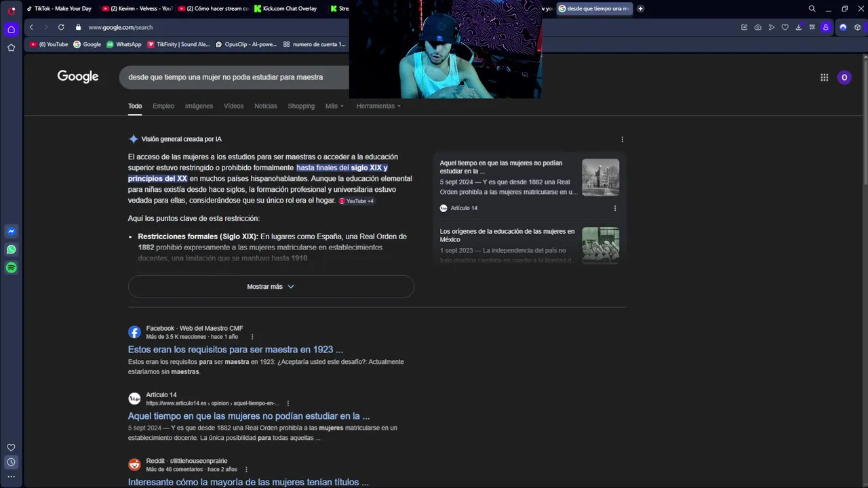Click the site security padlock icon

[x=79, y=27]
